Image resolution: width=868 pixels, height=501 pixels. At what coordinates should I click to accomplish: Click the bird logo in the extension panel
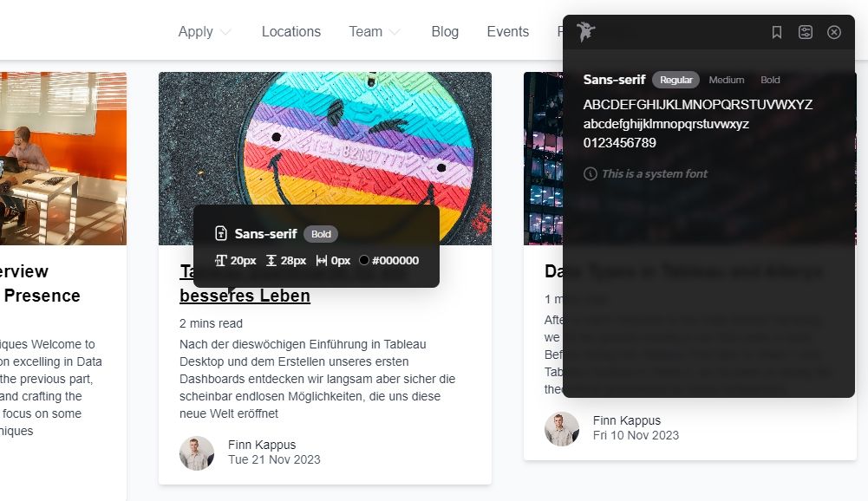pyautogui.click(x=585, y=31)
